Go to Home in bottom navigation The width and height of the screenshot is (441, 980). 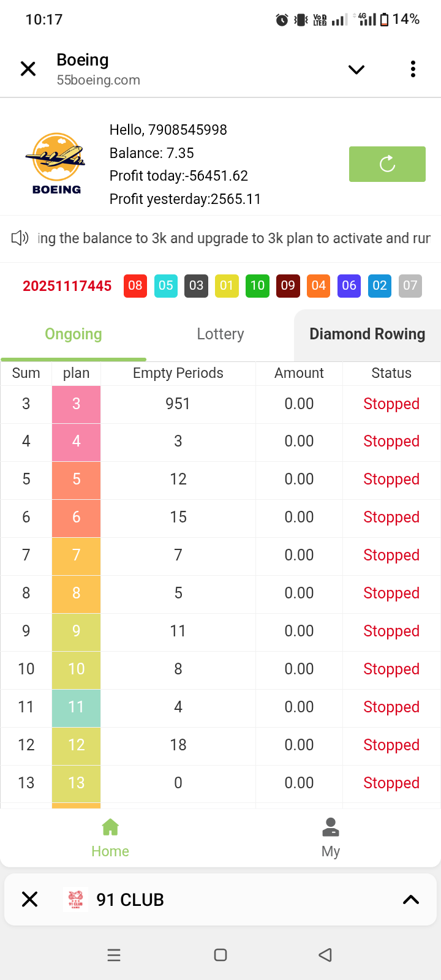point(110,837)
